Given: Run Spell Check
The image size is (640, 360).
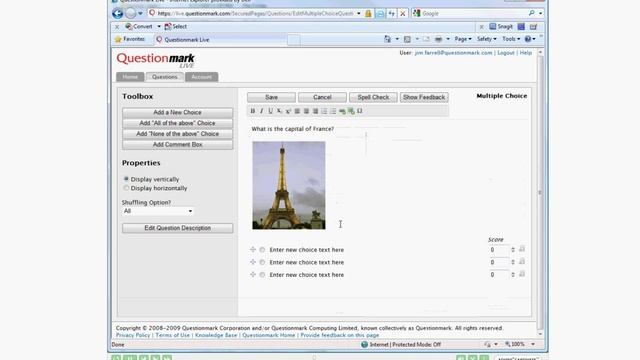Looking at the screenshot, I should (x=373, y=97).
